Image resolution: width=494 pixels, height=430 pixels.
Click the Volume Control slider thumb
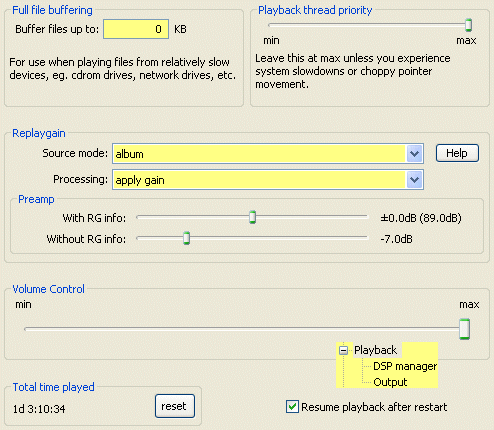pos(464,329)
